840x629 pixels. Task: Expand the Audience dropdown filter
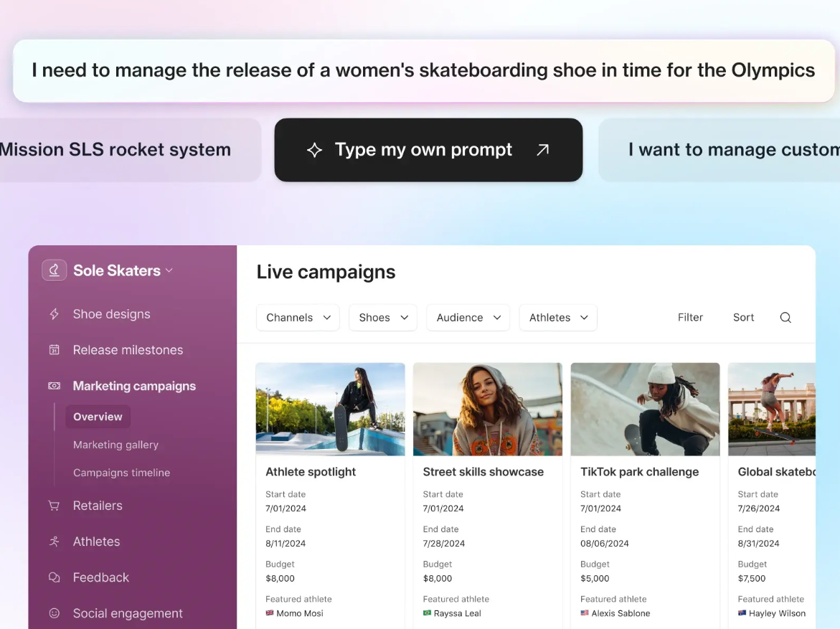[468, 318]
